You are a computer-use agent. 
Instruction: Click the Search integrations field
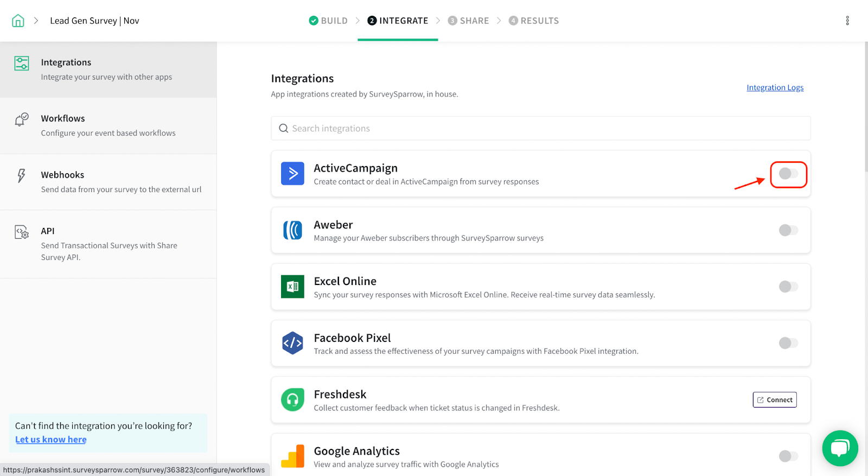point(540,129)
